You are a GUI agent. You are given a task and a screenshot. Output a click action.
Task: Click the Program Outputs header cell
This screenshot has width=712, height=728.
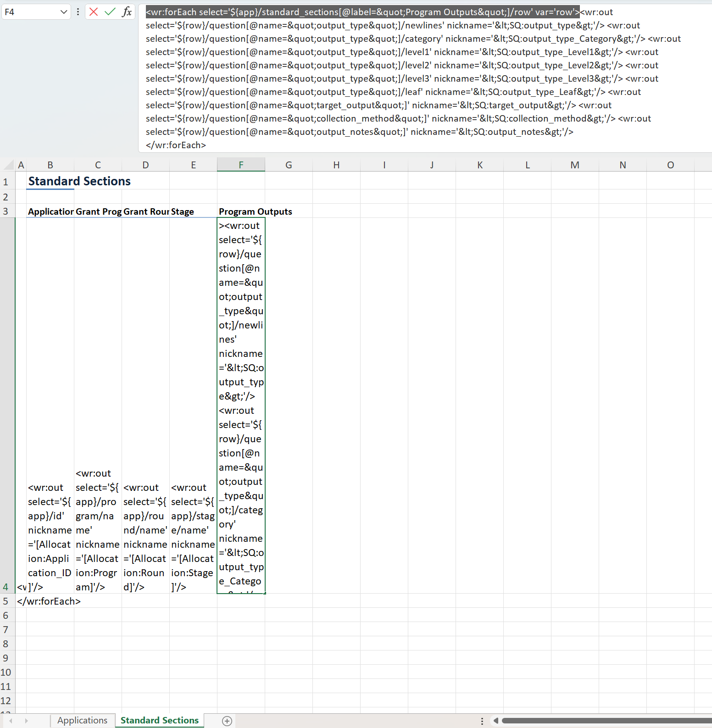pyautogui.click(x=241, y=211)
